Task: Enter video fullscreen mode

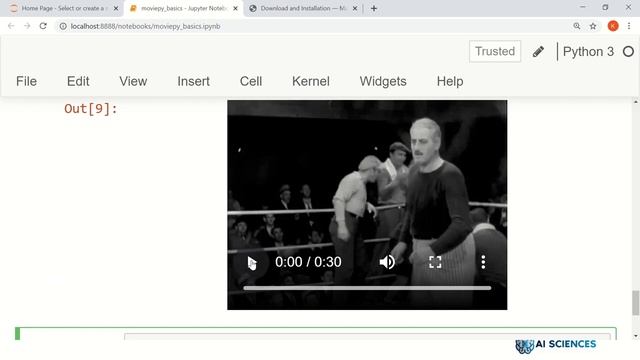Action: (435, 262)
